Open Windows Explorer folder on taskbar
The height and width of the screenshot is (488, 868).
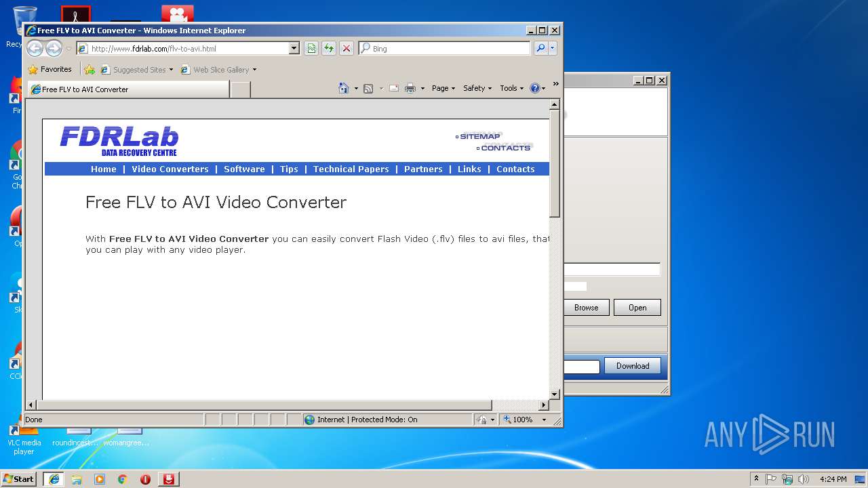click(x=77, y=479)
